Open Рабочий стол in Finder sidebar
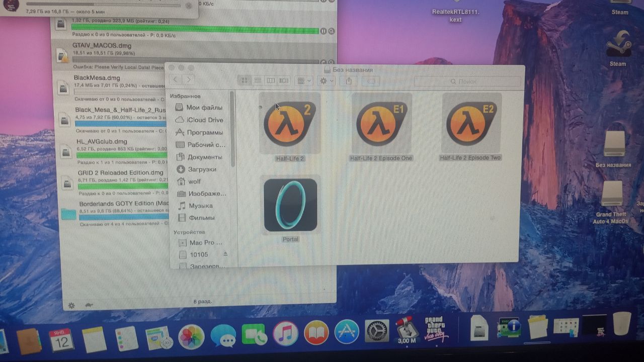Screen dimensions: 644x362 [200, 145]
